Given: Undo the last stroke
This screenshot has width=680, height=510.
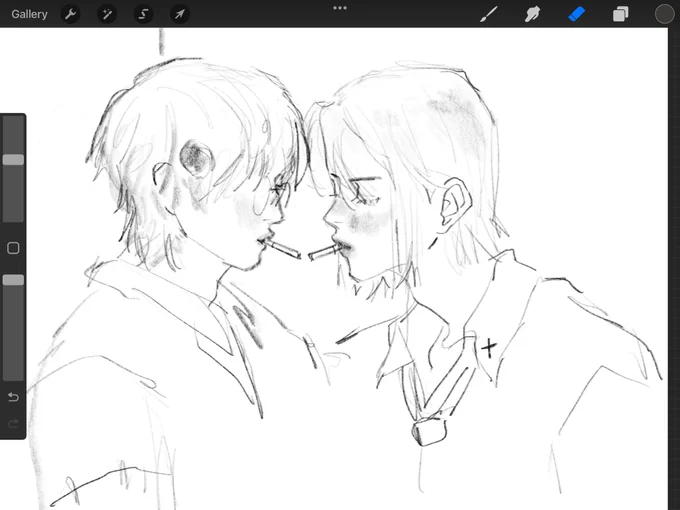Looking at the screenshot, I should point(13,397).
